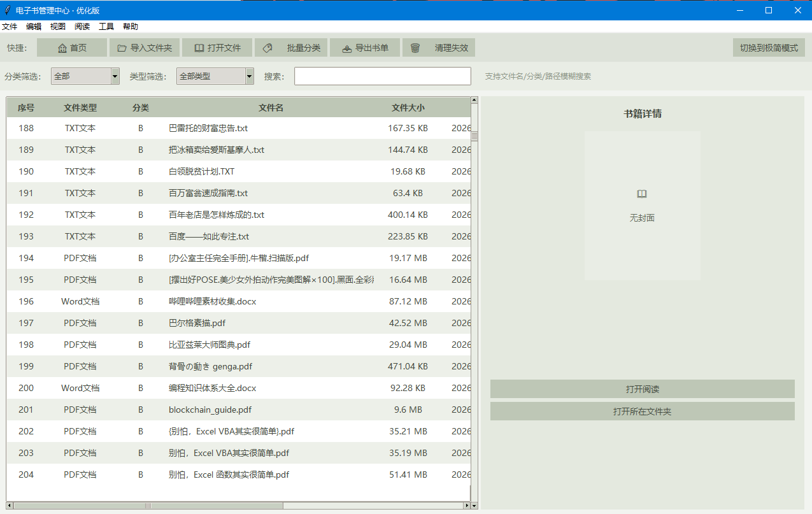This screenshot has height=514, width=812.
Task: Click Word文档 type cell in row 196
Action: coord(80,301)
